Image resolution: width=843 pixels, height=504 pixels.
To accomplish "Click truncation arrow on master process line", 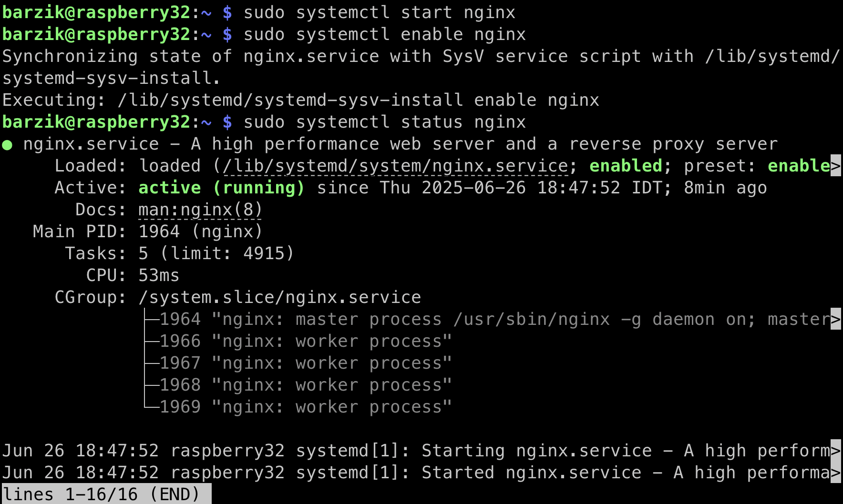I will click(x=835, y=319).
